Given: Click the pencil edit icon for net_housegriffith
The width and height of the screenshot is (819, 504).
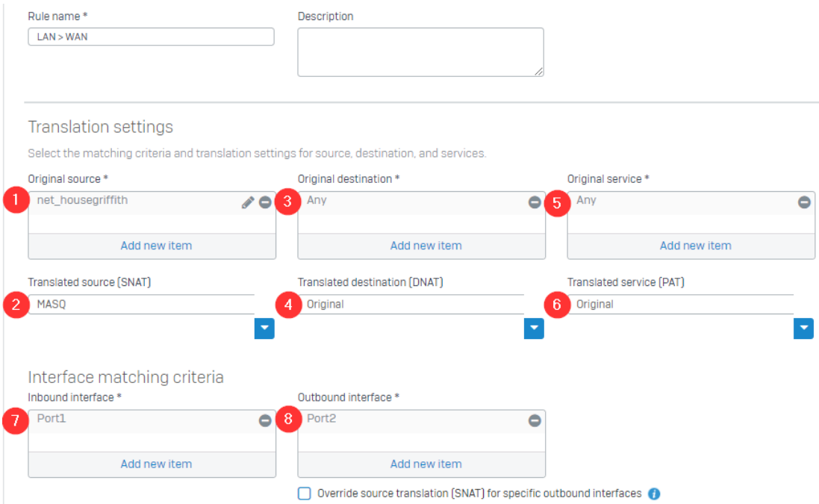Looking at the screenshot, I should (248, 202).
